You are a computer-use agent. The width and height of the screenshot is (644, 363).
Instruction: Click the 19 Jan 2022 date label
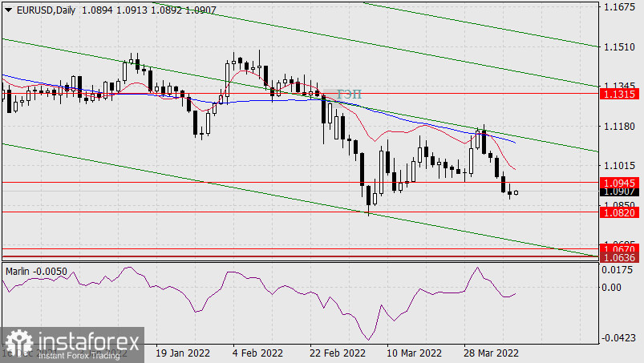click(181, 353)
